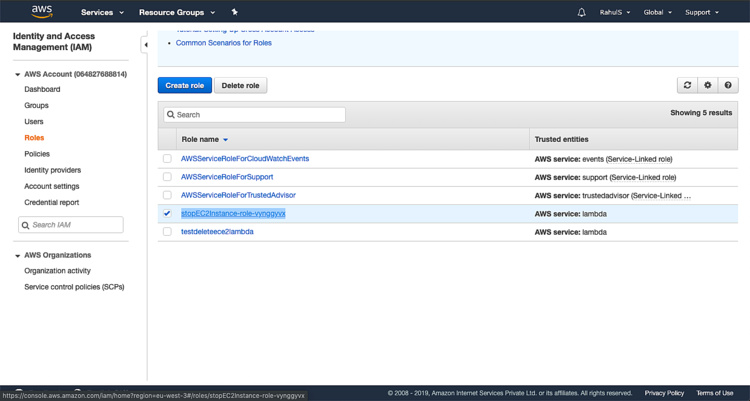This screenshot has height=401, width=750.
Task: Open the table settings gear icon
Action: 708,86
